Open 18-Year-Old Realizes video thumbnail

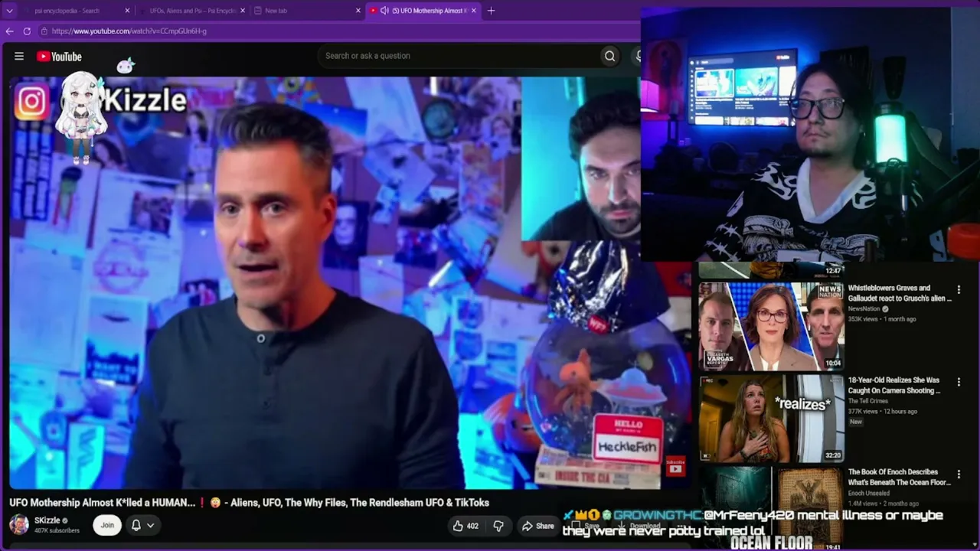pyautogui.click(x=771, y=419)
